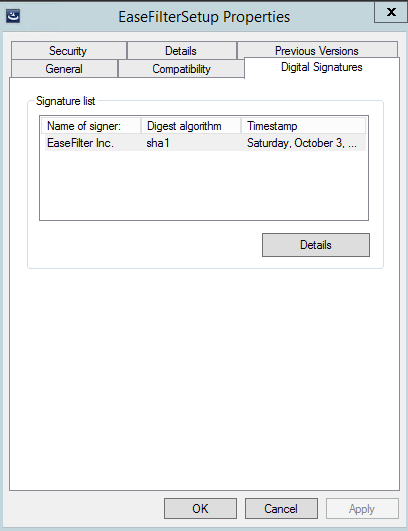Select the General tab
Image resolution: width=408 pixels, height=531 pixels.
click(x=64, y=69)
